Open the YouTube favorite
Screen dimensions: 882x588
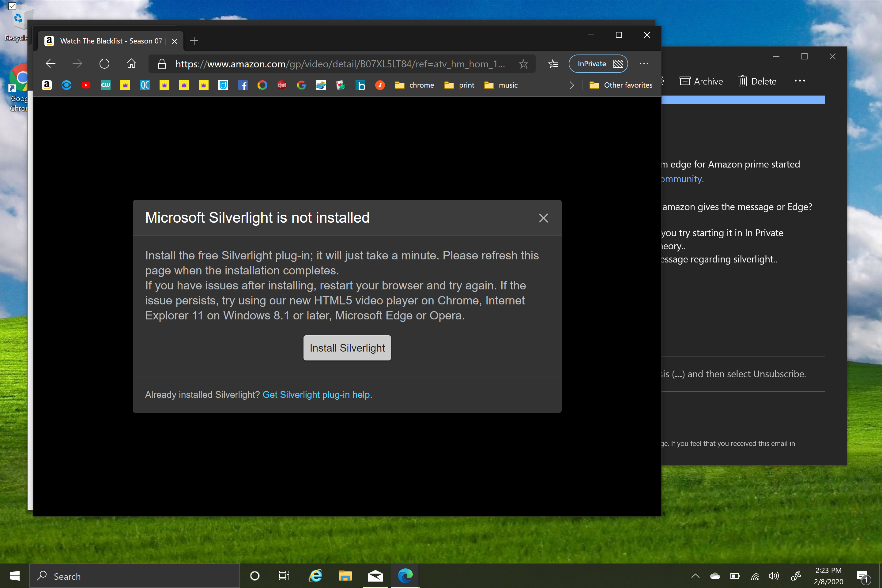tap(86, 85)
